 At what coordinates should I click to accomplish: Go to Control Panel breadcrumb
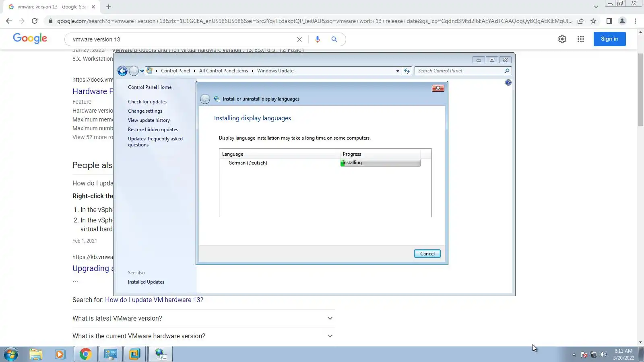(175, 71)
